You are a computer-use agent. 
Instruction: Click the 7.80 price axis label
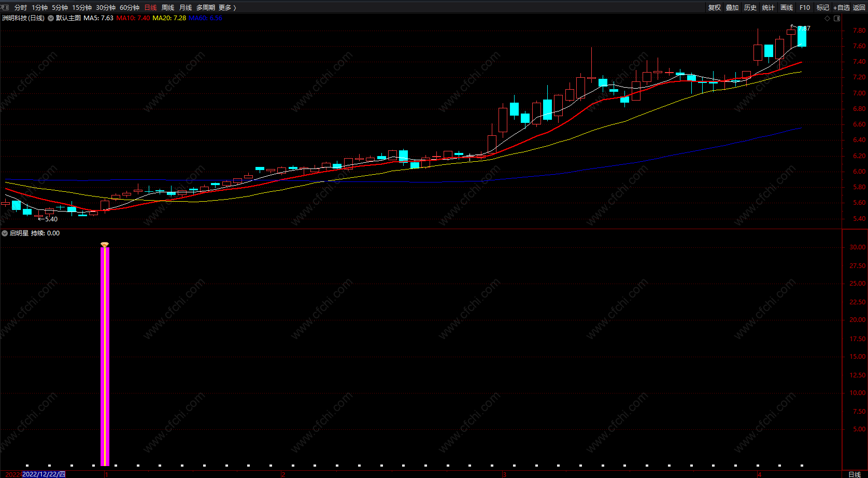pos(859,31)
